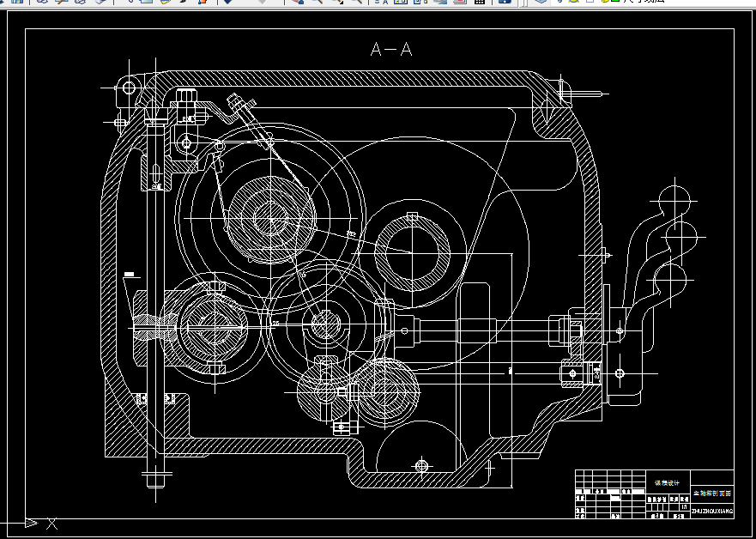This screenshot has width=756, height=539.
Task: Select the 主轴箱剖面图 drawing name text
Action: coord(712,494)
